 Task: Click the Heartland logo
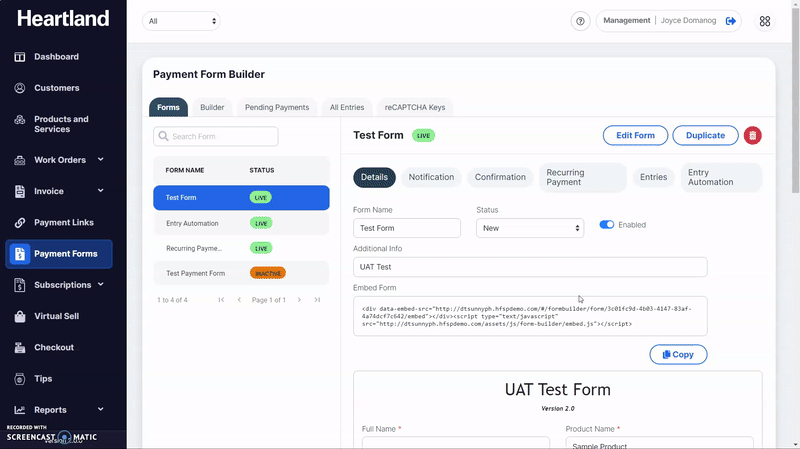63,19
